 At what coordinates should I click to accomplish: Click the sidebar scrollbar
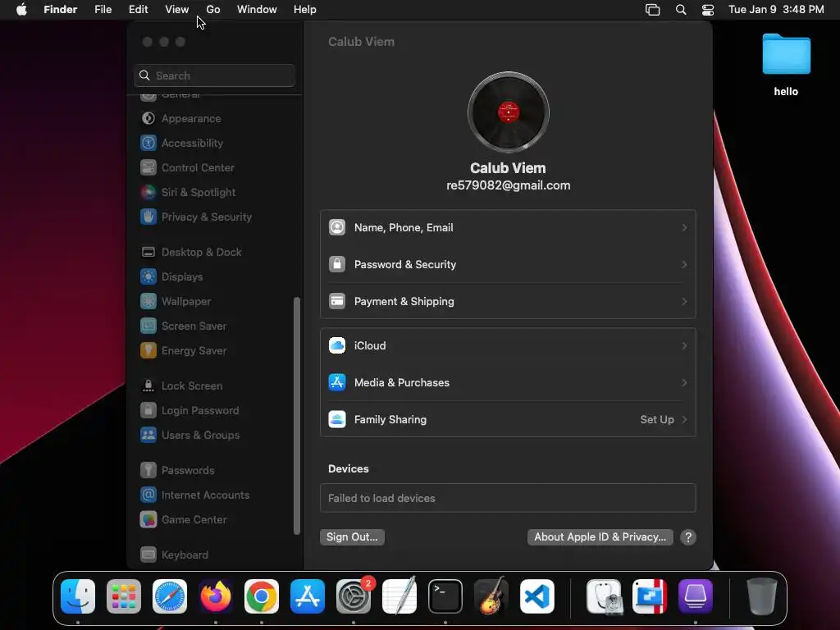tap(297, 416)
